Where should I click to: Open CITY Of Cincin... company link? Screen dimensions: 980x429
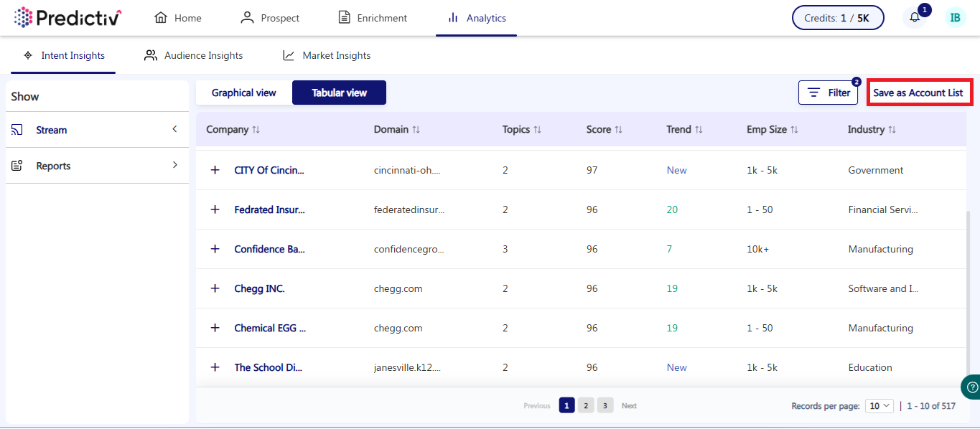click(269, 170)
